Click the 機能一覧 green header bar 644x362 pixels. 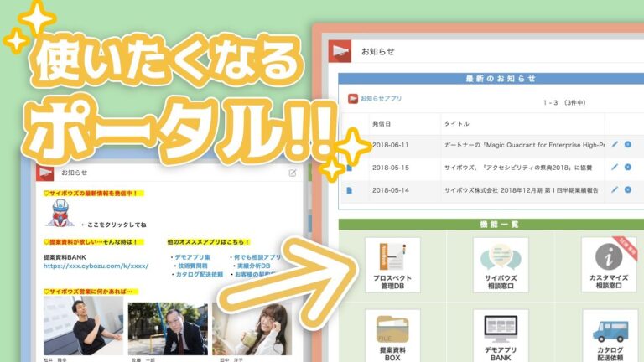pos(491,224)
